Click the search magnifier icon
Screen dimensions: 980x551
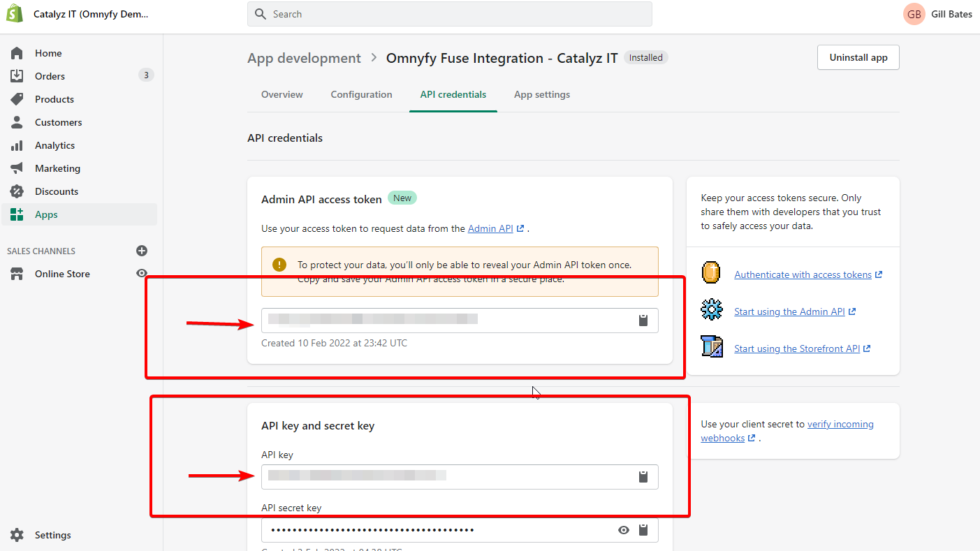pyautogui.click(x=261, y=14)
